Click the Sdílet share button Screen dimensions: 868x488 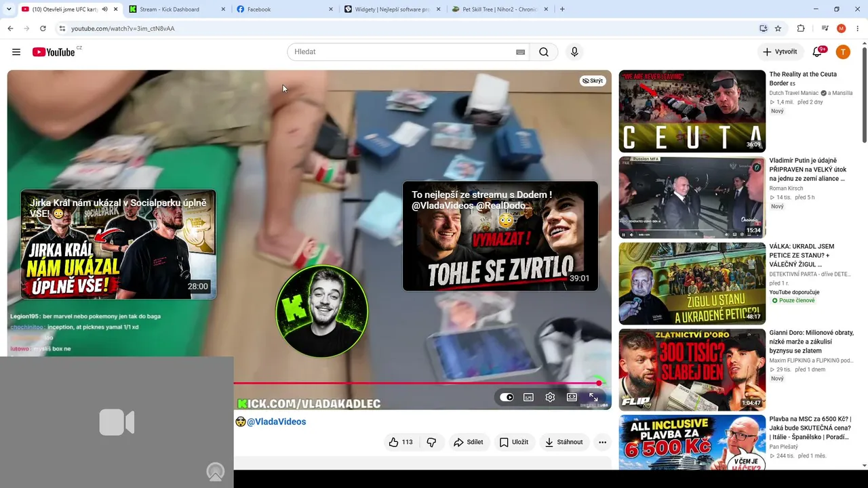pyautogui.click(x=468, y=442)
